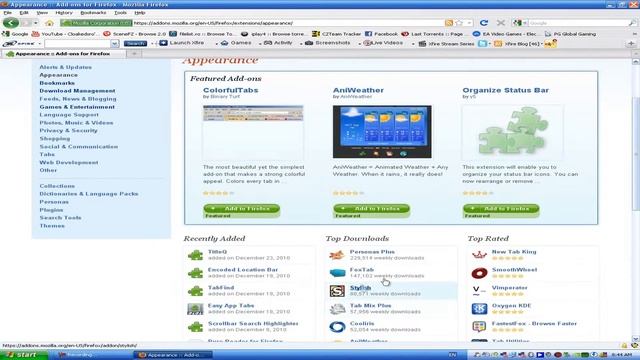Open the Facebook bookmark in toolbar
The width and height of the screenshot is (640, 360).
[381, 34]
